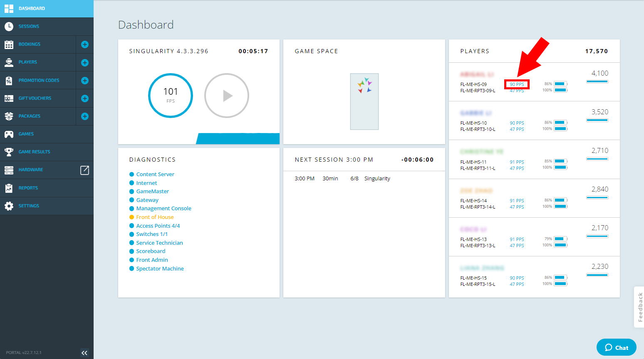The height and width of the screenshot is (359, 644).
Task: Open Spectator Machine diagnostics
Action: pyautogui.click(x=160, y=268)
